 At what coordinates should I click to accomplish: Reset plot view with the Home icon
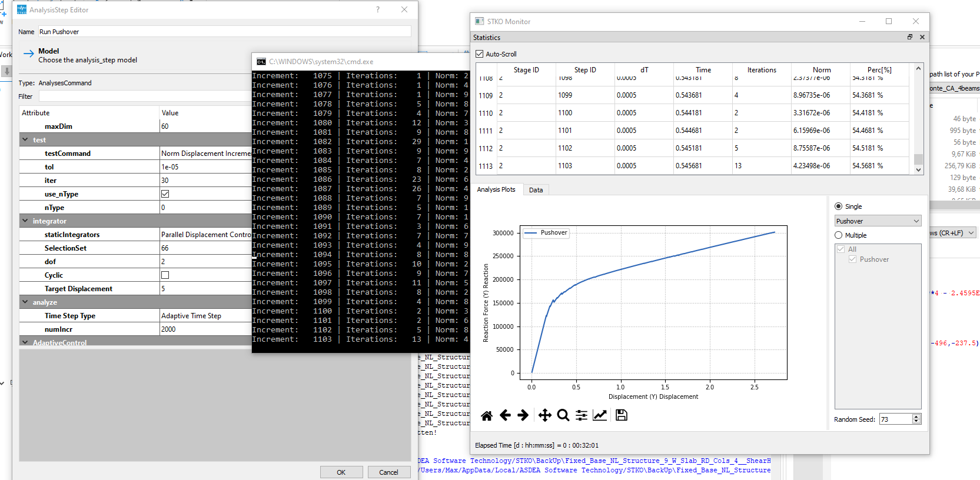tap(487, 416)
